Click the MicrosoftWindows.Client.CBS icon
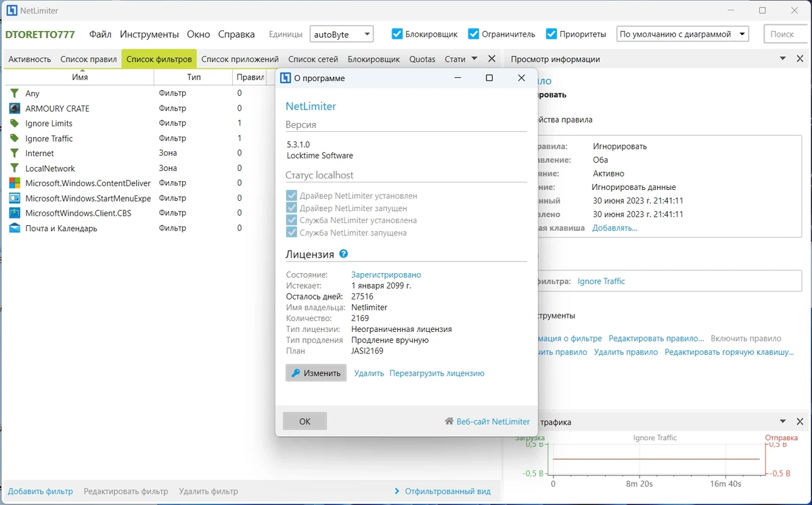Screen dimensions: 812x505 [14, 213]
